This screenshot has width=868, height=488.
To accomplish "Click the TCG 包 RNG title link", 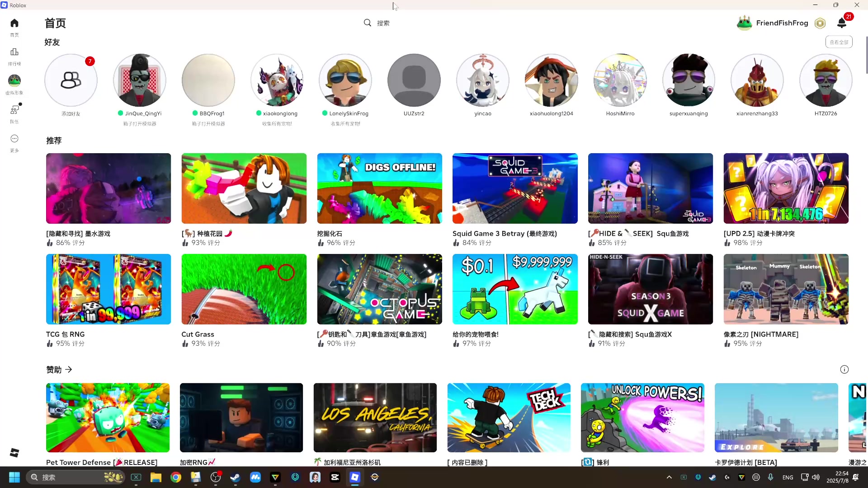I will tap(65, 334).
